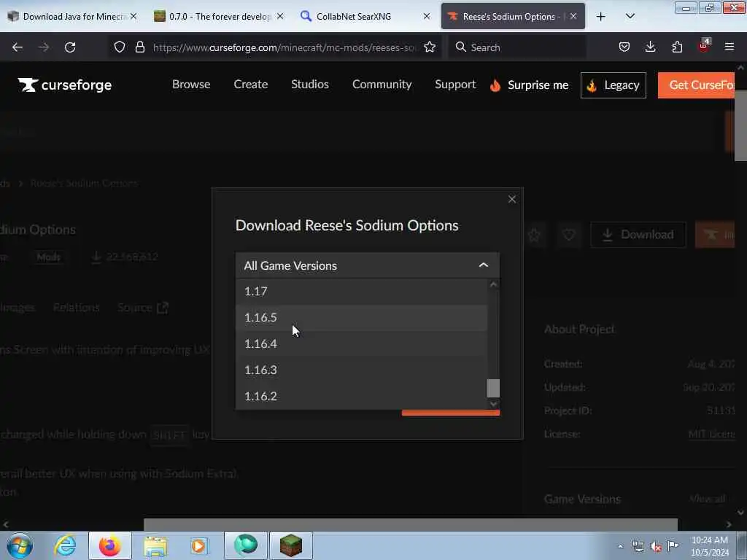Image resolution: width=747 pixels, height=560 pixels.
Task: Click the Action Center flag icon
Action: (x=673, y=545)
